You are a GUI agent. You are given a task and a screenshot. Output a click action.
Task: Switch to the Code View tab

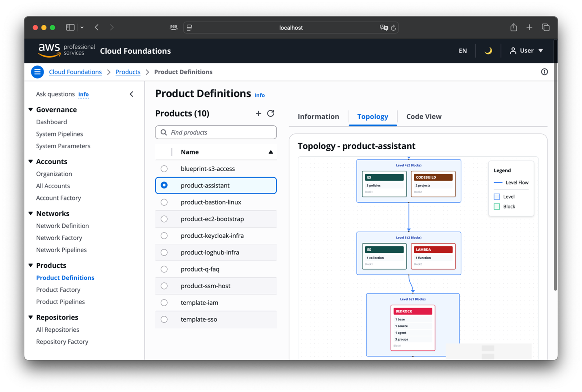[424, 117]
